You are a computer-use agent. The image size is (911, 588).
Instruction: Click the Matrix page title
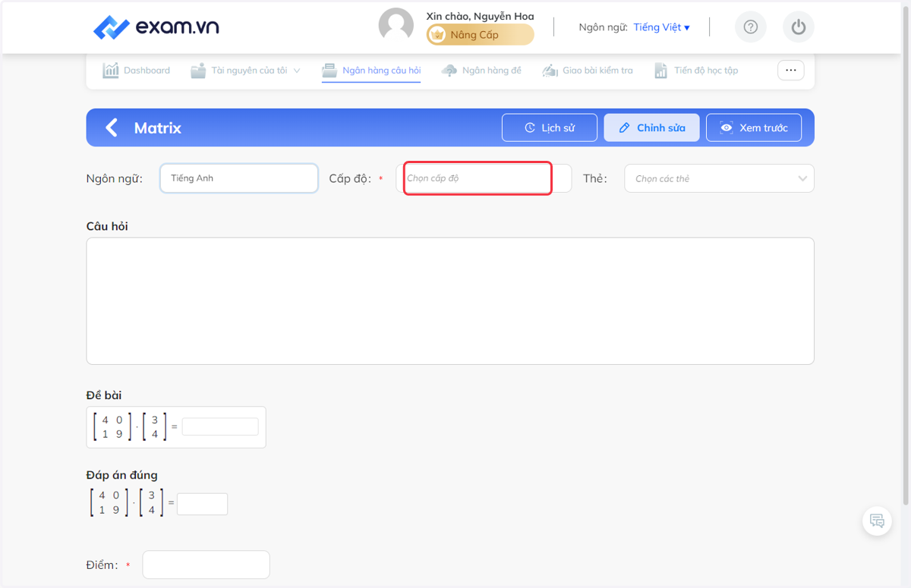click(x=158, y=127)
